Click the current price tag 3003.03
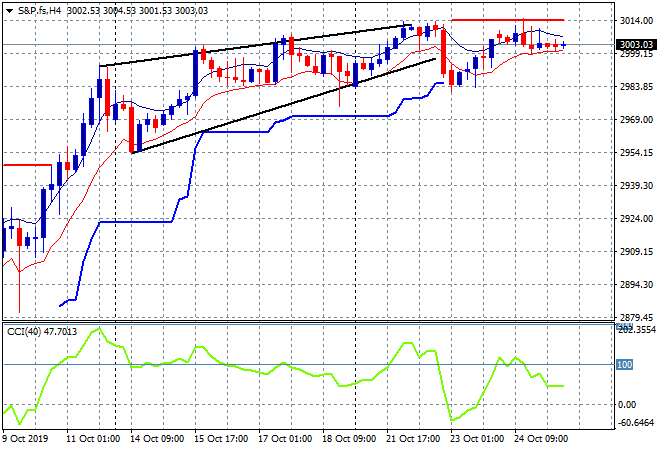 pos(636,45)
